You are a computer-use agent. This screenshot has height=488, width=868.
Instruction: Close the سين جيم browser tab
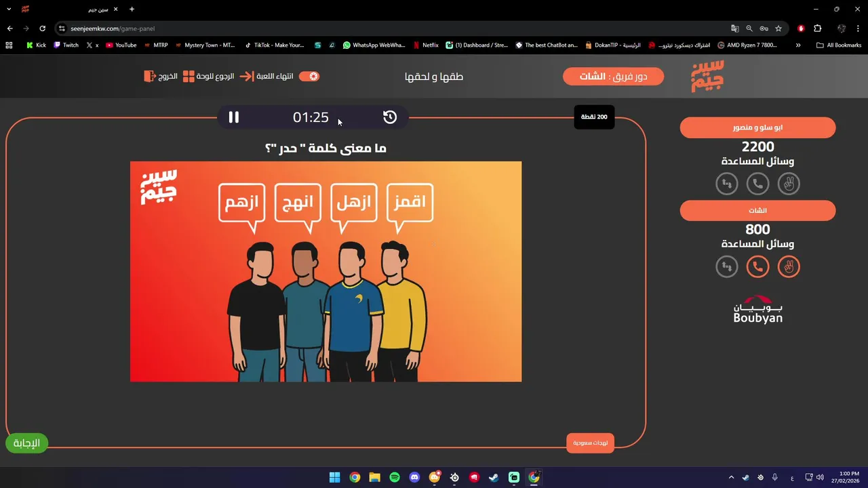click(115, 9)
